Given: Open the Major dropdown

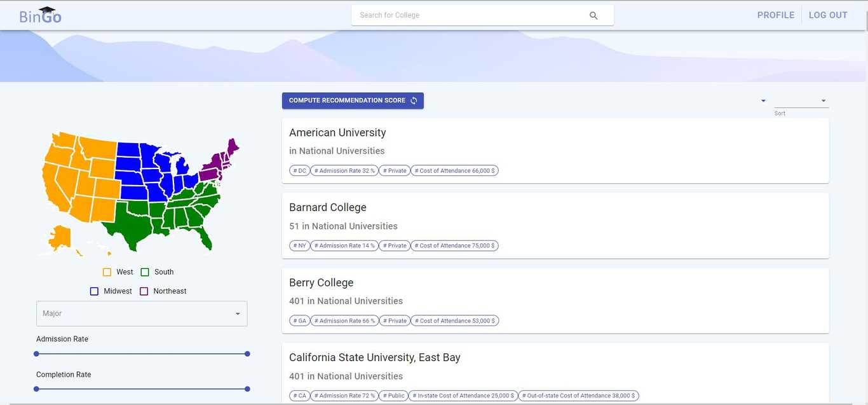Looking at the screenshot, I should (142, 313).
